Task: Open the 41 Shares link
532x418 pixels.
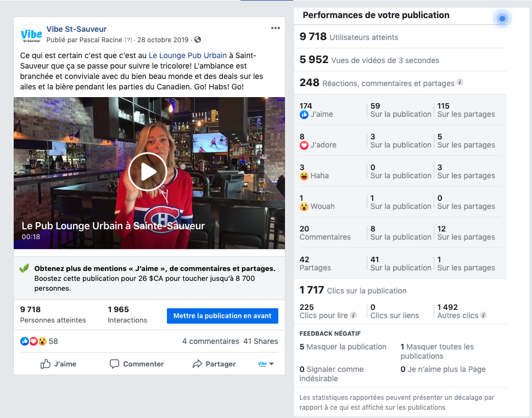Action: pos(261,341)
